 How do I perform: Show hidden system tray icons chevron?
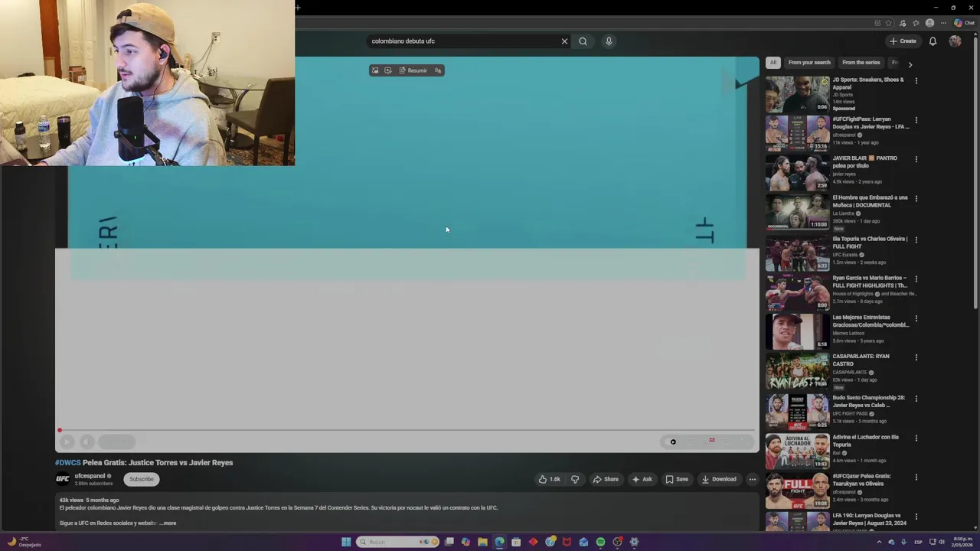pos(879,542)
